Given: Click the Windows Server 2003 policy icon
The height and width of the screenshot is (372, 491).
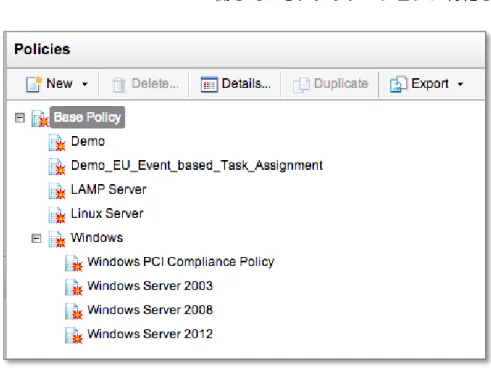Looking at the screenshot, I should coord(73,287).
